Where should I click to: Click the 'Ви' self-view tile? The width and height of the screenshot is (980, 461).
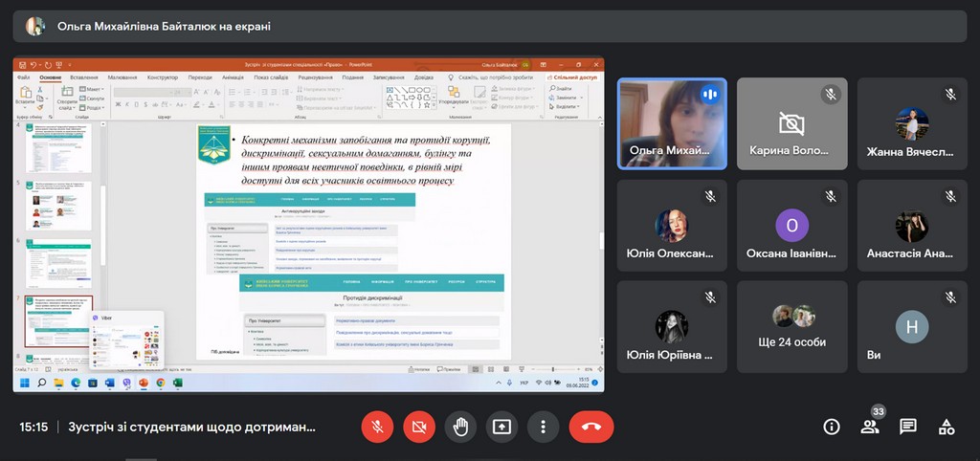coord(911,326)
